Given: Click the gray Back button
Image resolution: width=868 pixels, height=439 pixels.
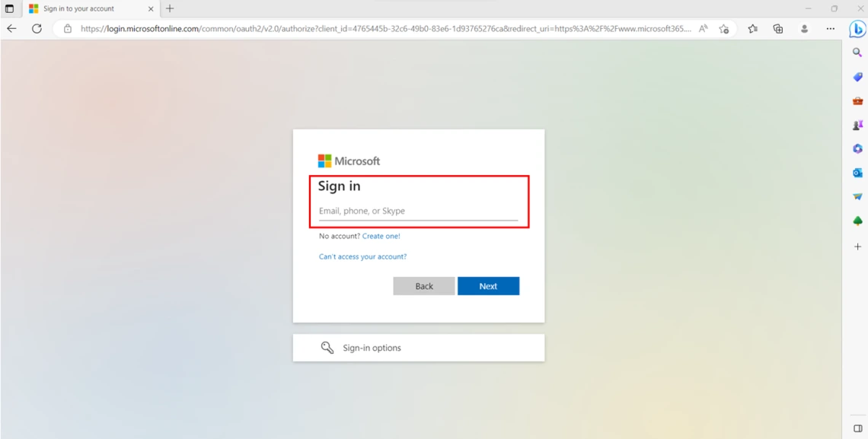Looking at the screenshot, I should coord(424,286).
